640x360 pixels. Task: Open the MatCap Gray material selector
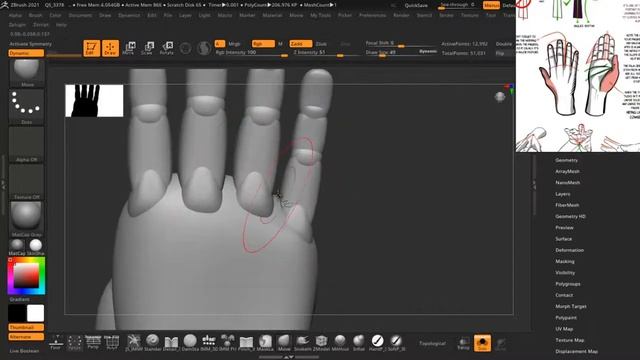[27, 219]
